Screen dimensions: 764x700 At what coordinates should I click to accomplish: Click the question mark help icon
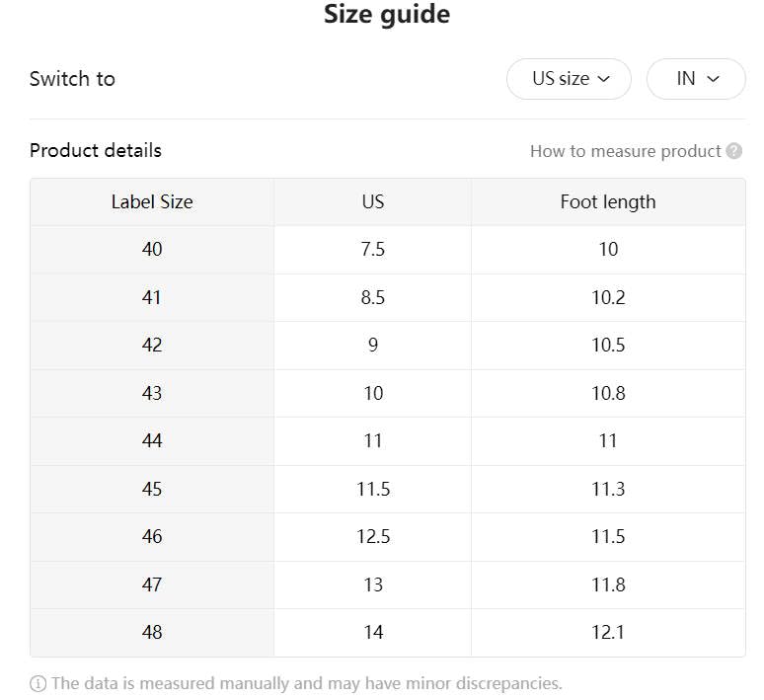(x=733, y=151)
